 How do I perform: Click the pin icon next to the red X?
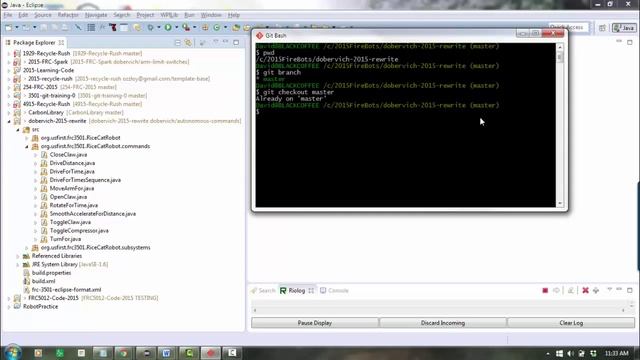(596, 290)
